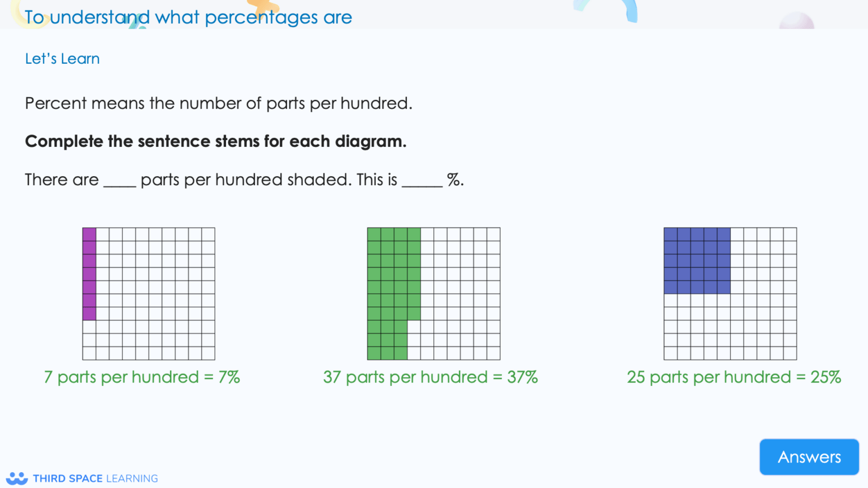Click the lesson title about percentages
The image size is (868, 488).
tap(188, 17)
